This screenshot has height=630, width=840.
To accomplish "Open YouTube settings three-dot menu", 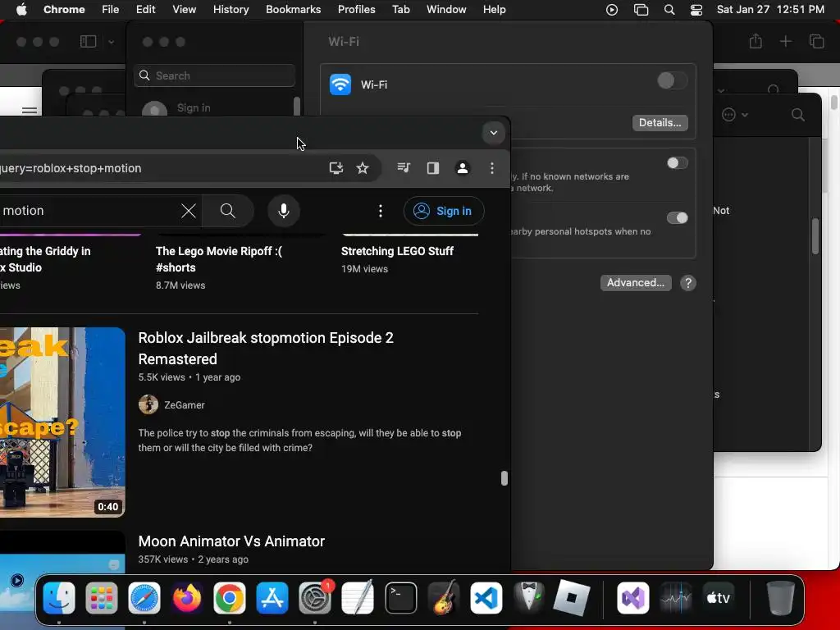I will [x=381, y=211].
